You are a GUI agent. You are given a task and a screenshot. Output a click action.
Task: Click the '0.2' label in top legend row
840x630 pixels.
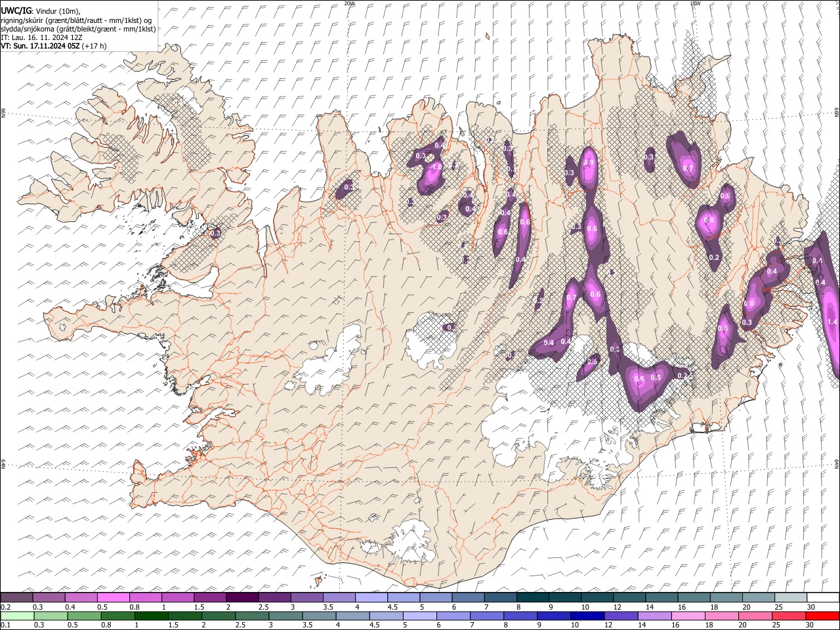coord(5,607)
